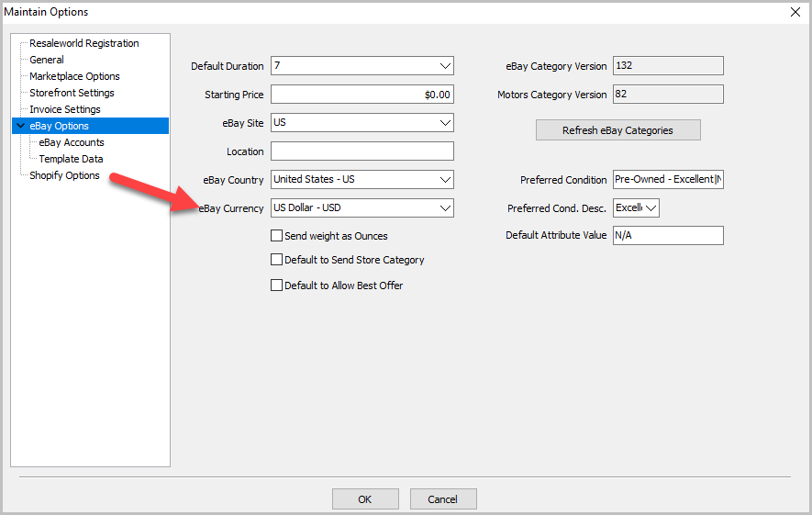Click the eBay Currency label
812x515 pixels.
point(231,208)
